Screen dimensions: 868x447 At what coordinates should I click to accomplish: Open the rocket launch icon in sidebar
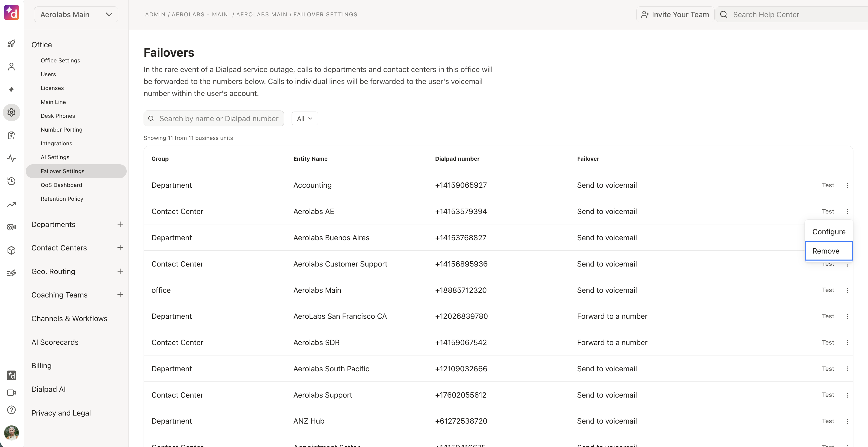pyautogui.click(x=11, y=43)
